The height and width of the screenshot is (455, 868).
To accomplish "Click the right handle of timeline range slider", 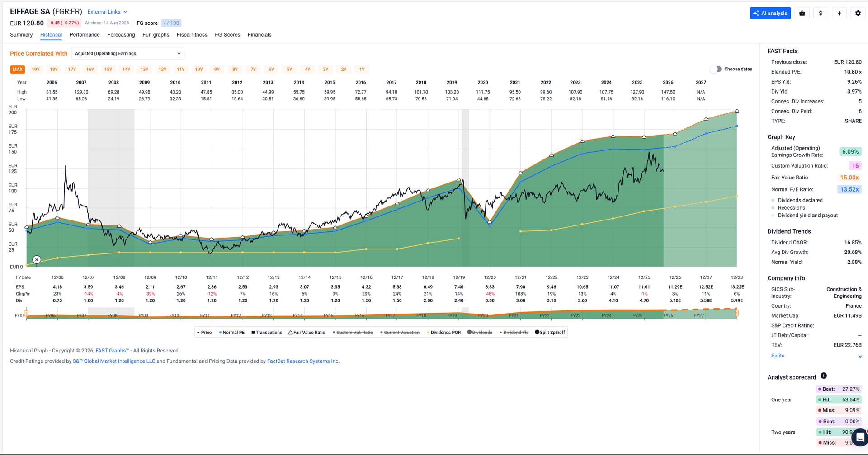I will pos(737,313).
